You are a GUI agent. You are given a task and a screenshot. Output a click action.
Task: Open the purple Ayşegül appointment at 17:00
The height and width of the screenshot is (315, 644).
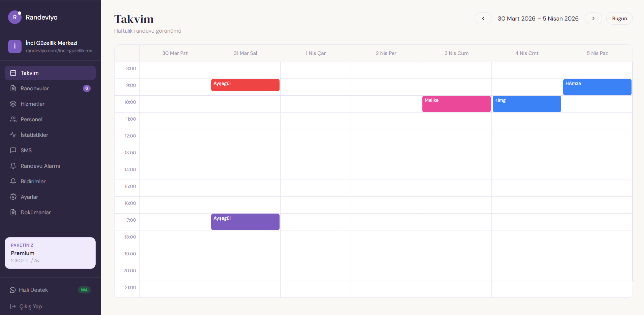[245, 222]
